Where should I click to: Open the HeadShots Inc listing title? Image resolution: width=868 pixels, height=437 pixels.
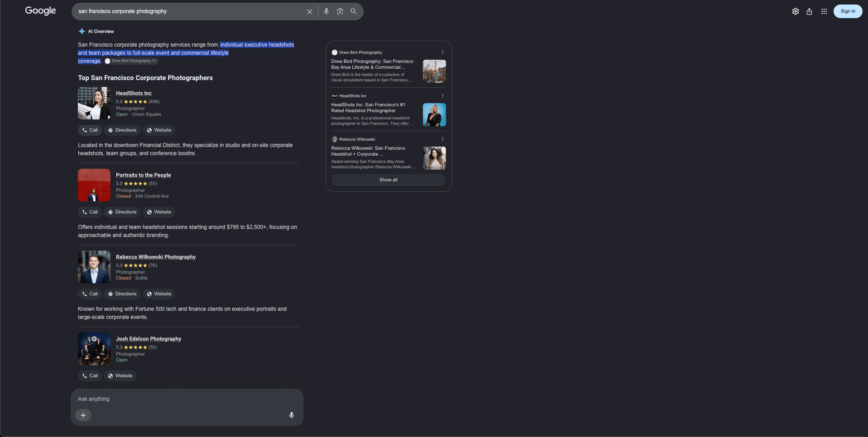click(134, 93)
